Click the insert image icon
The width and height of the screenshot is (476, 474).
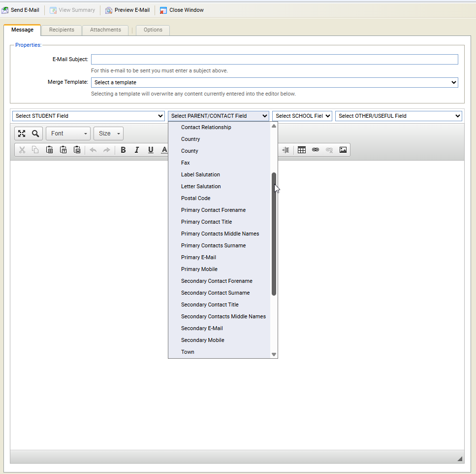(343, 150)
